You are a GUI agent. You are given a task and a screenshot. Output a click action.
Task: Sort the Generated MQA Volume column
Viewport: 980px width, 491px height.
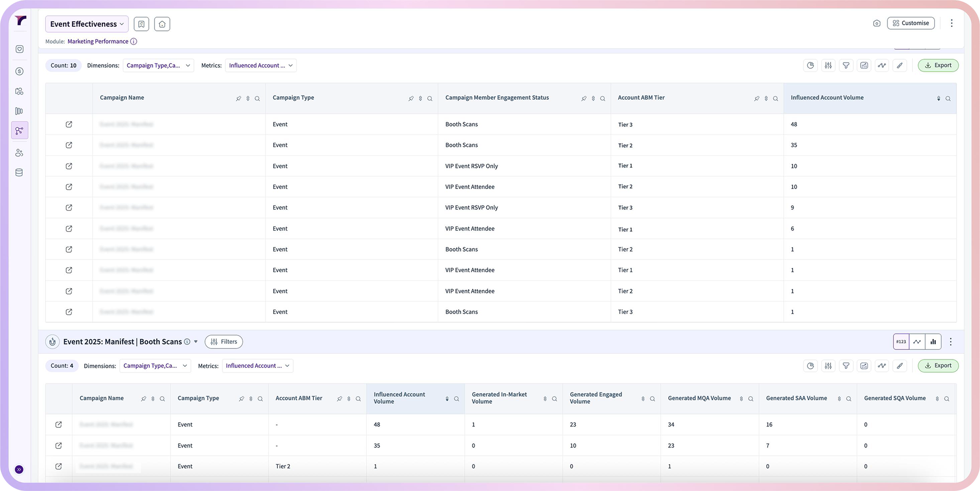tap(741, 399)
